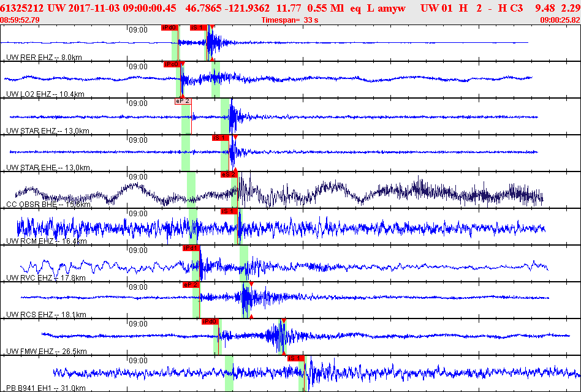Click station label UW RCM EHZ -- 16.4km
Viewport: 581px width, 392px height.
[47, 241]
